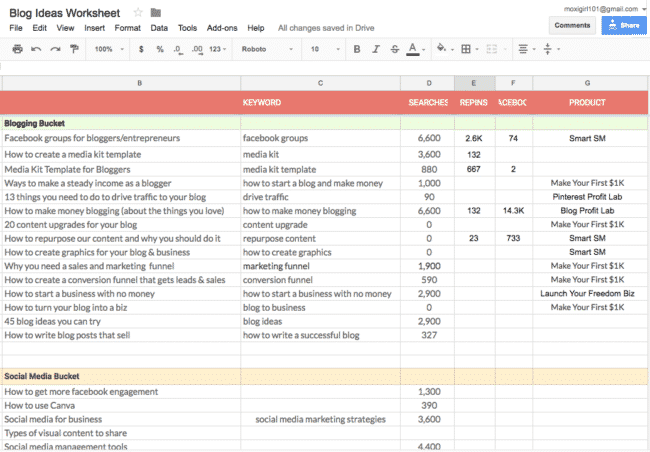Click vertical align icon
The height and width of the screenshot is (452, 650).
[x=548, y=49]
